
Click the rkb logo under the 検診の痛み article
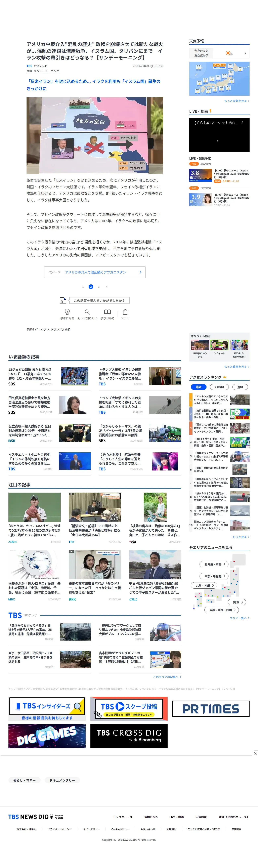point(132,542)
